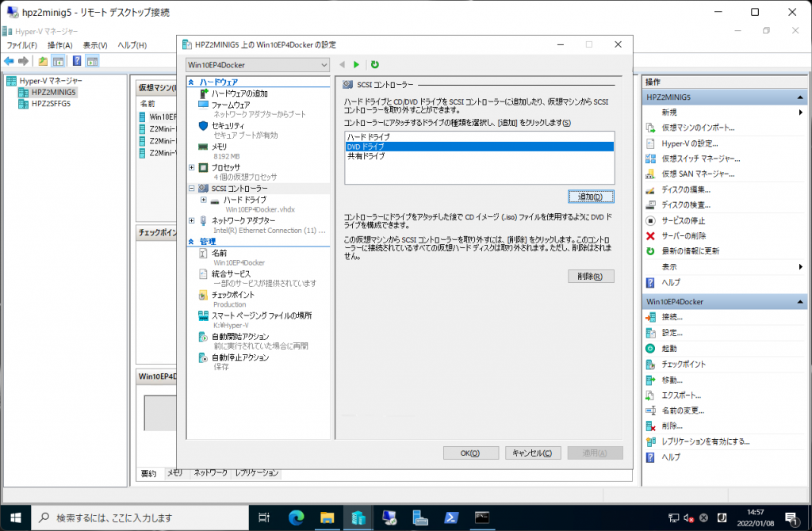Open Microsoft Edge from taskbar
The height and width of the screenshot is (531, 812).
[x=297, y=518]
